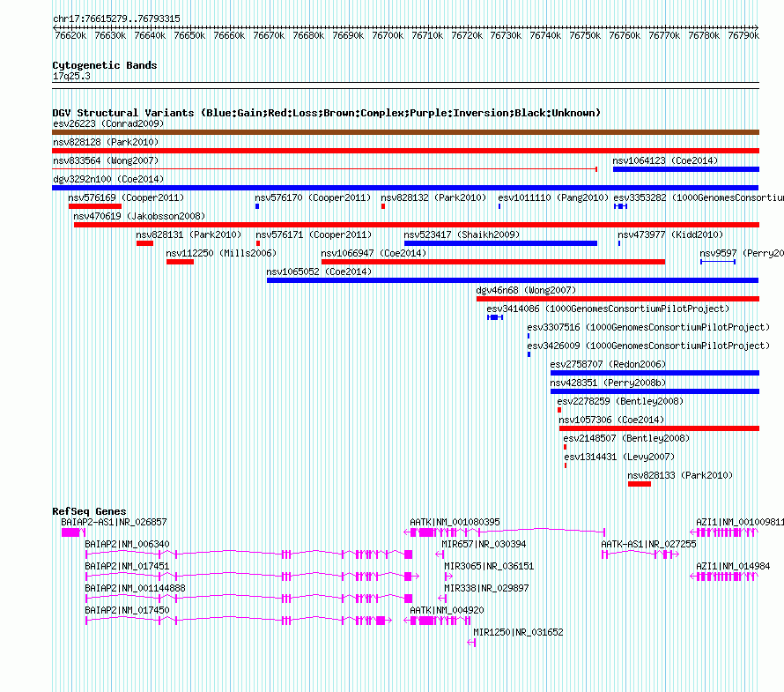Click the 76700k ruler position

click(x=388, y=35)
